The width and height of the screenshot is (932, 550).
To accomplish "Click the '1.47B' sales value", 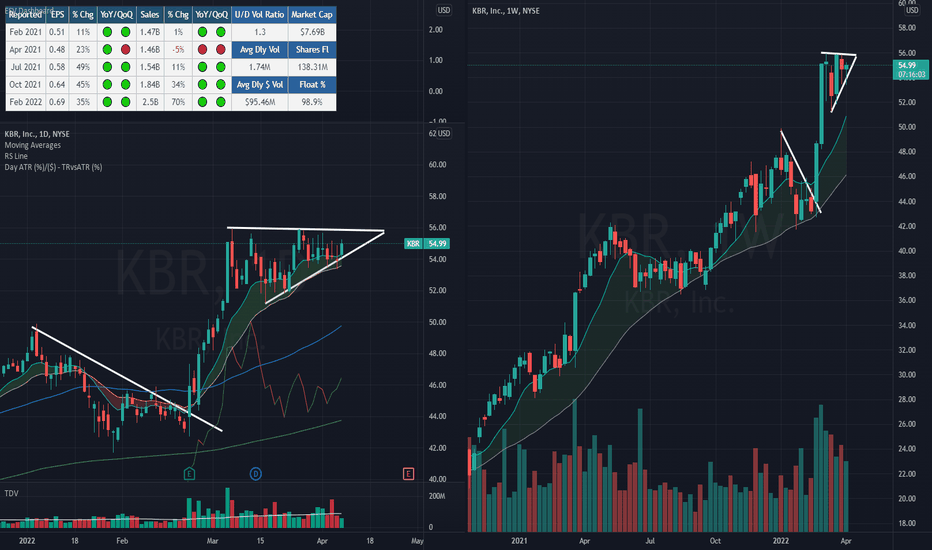I will click(x=150, y=32).
